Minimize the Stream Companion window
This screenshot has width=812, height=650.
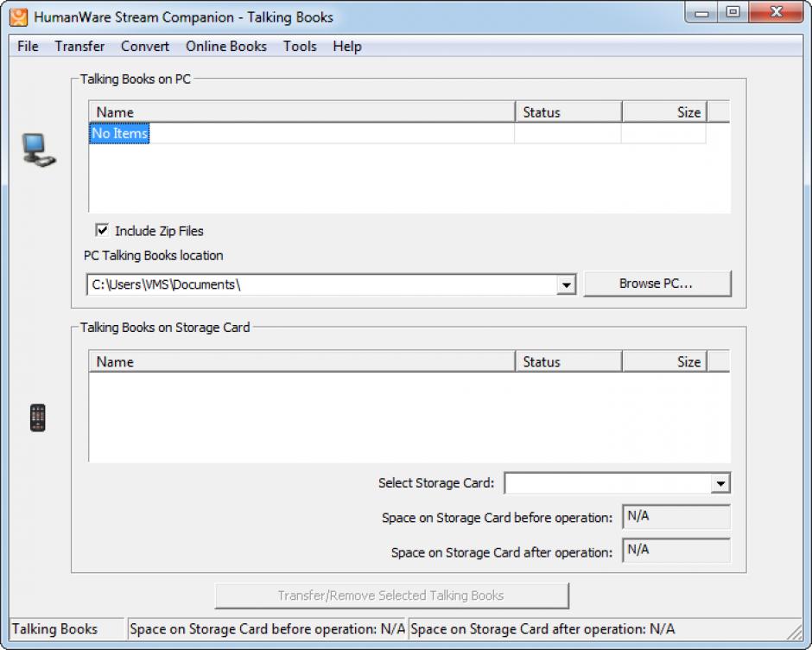[704, 13]
